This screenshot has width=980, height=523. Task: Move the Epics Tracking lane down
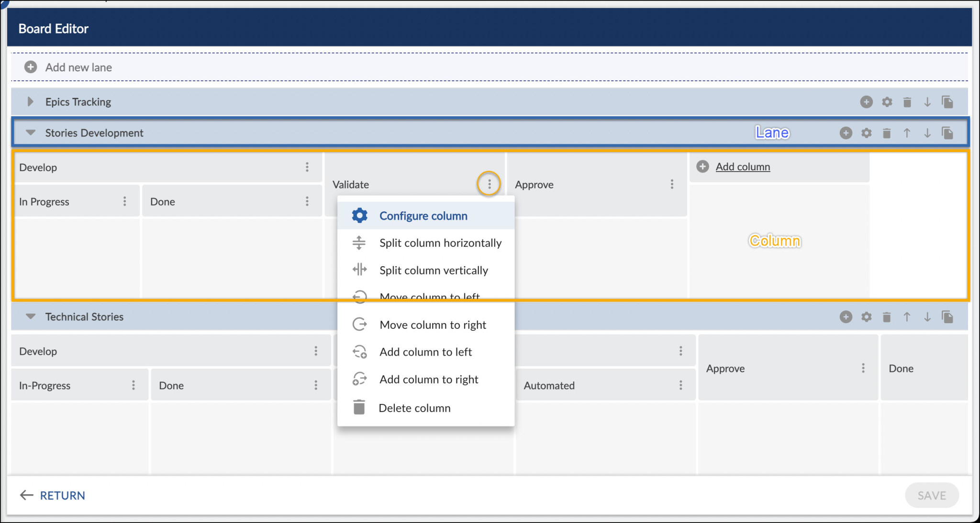[927, 101]
